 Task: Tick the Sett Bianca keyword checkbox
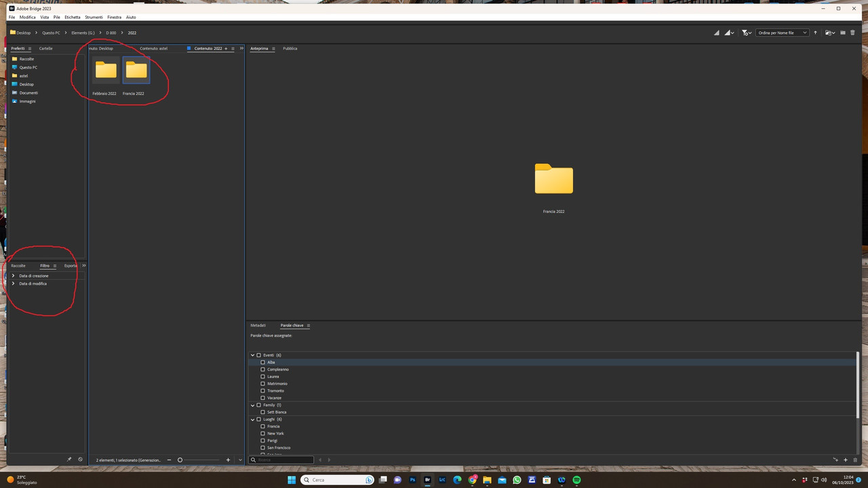263,412
